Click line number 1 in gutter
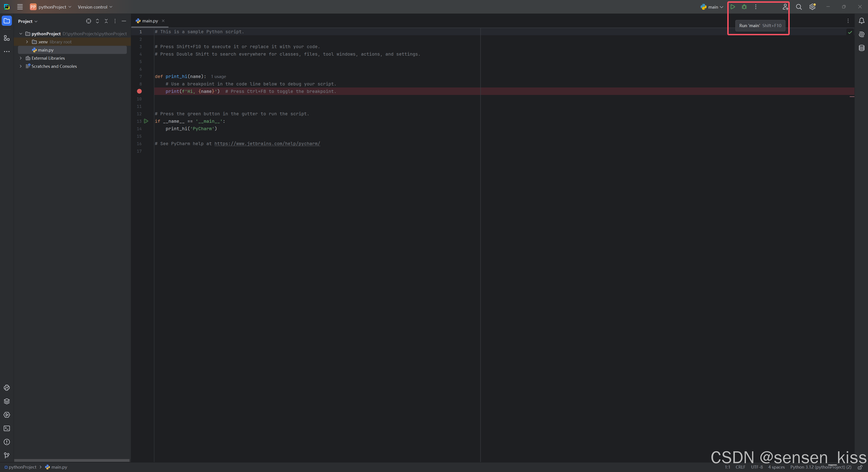The image size is (868, 472). point(141,32)
